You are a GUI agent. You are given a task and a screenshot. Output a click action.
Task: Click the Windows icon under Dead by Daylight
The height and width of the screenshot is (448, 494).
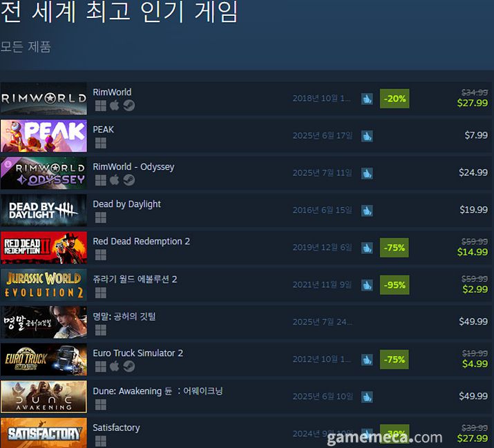(100, 217)
